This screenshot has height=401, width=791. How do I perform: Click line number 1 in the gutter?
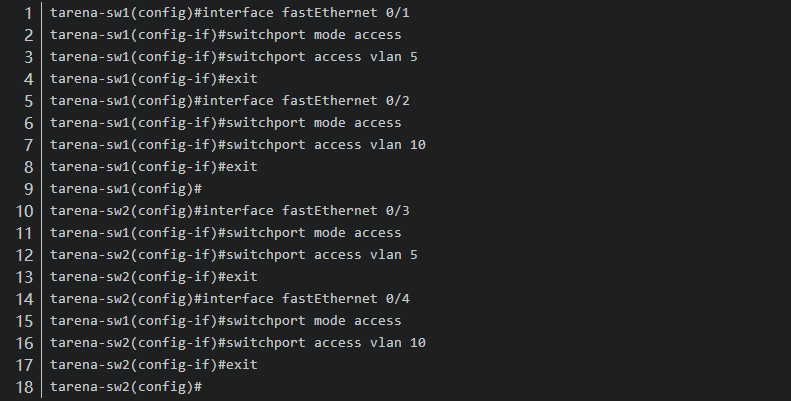coord(29,13)
